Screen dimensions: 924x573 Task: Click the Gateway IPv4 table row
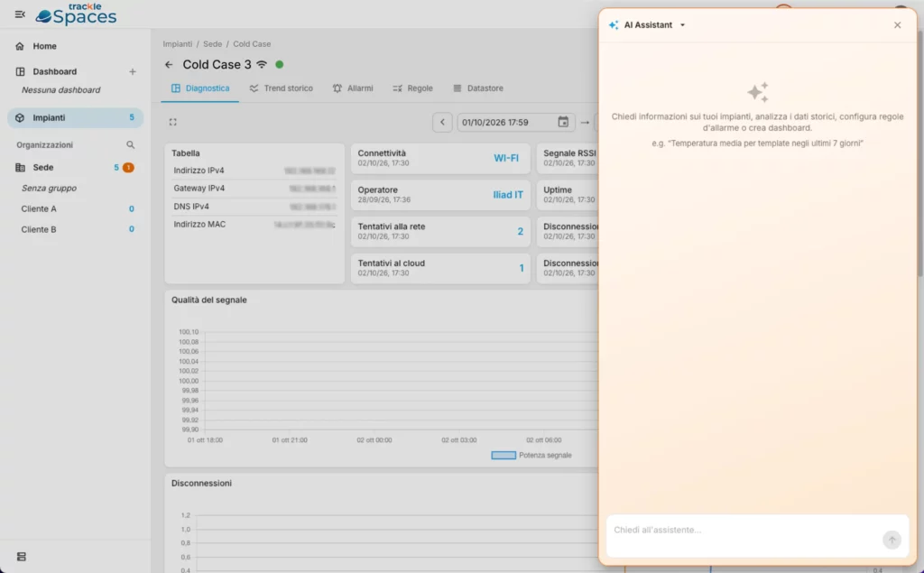tap(254, 189)
